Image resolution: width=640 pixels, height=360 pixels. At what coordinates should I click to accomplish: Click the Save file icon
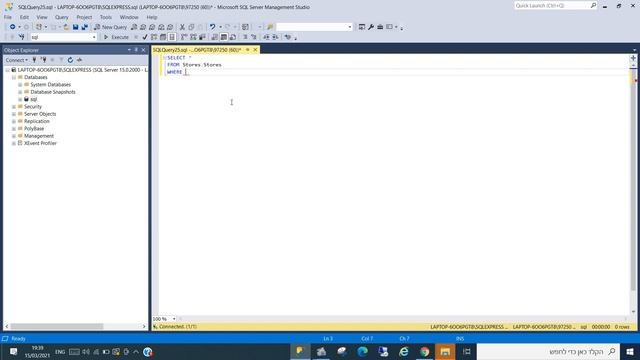[x=76, y=27]
